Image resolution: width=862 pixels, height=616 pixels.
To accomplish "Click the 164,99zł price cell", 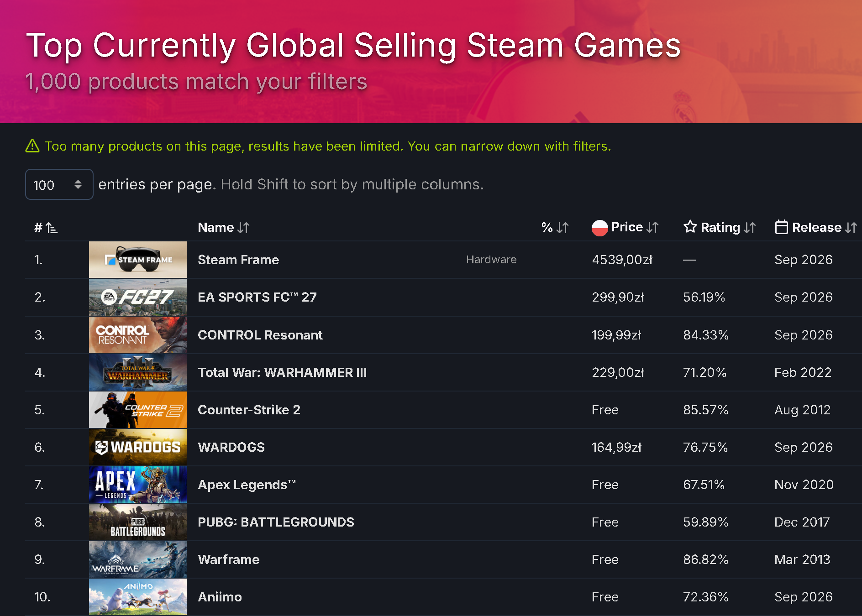I will coord(617,447).
